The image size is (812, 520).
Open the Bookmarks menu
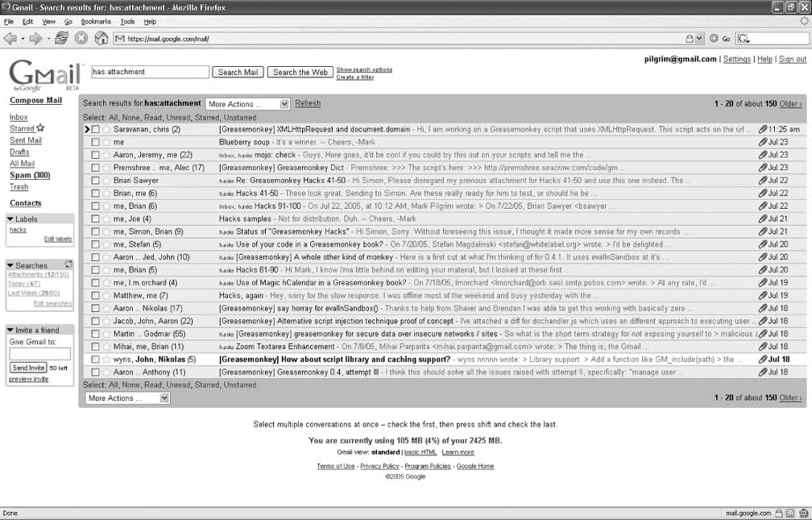[96, 22]
